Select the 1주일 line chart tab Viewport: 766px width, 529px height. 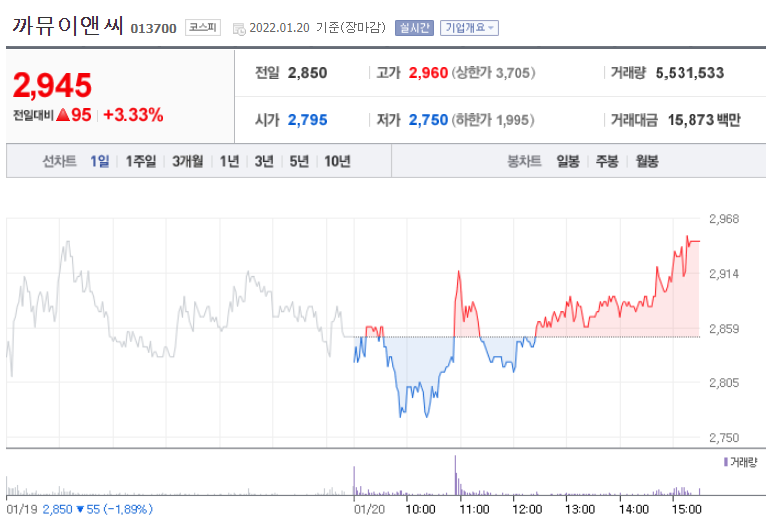point(141,161)
